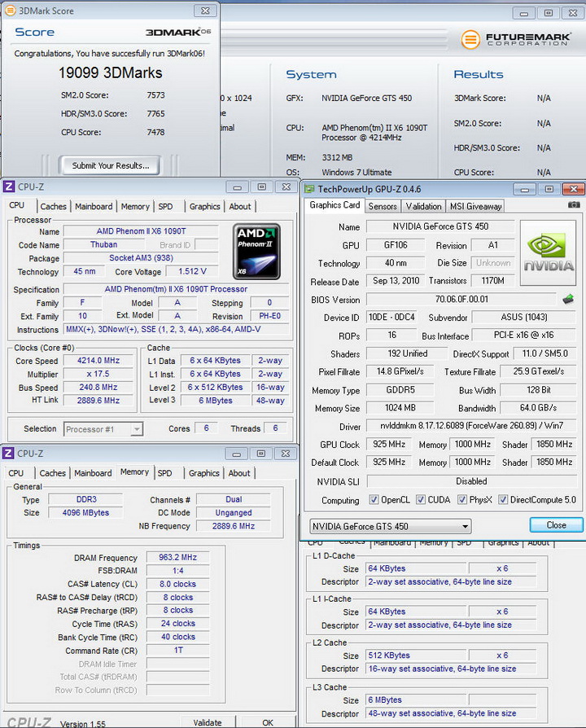Minimize the GPU-Z window
The width and height of the screenshot is (586, 728).
[x=525, y=190]
